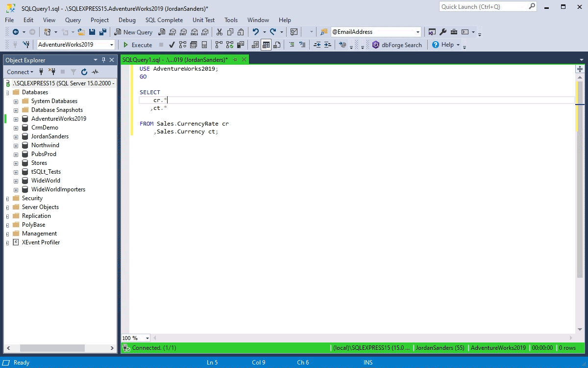Image resolution: width=588 pixels, height=368 pixels.
Task: Toggle Results to Text mode
Action: click(255, 45)
